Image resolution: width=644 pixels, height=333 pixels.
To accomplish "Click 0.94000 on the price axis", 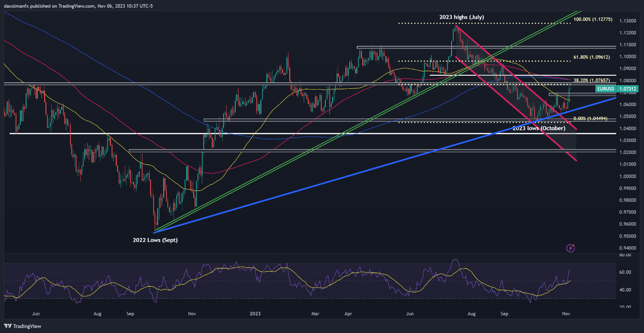I will pos(629,248).
